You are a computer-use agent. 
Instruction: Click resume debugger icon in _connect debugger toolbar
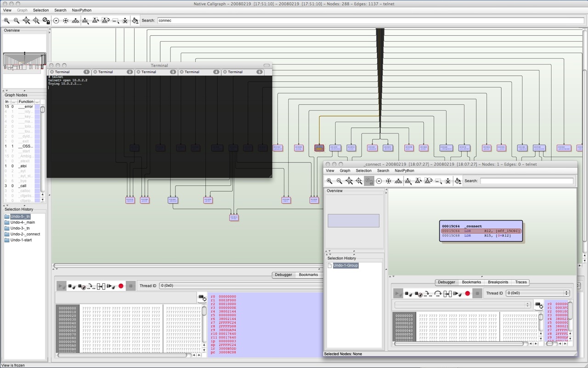point(458,293)
